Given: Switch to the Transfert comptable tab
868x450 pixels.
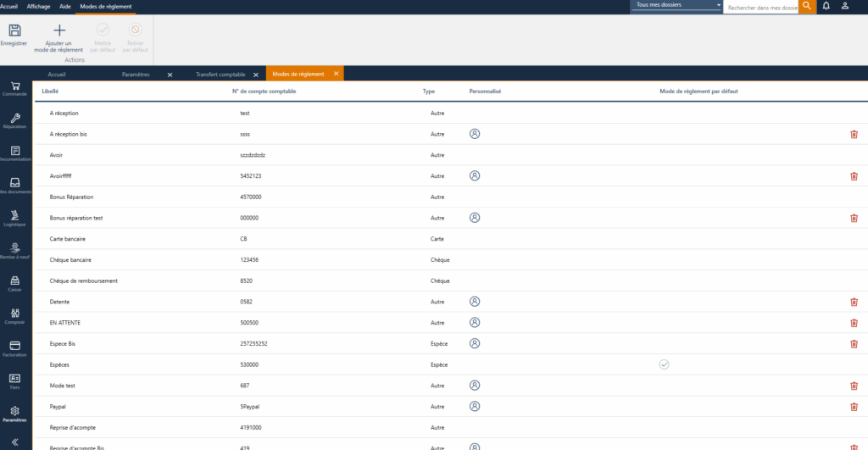Looking at the screenshot, I should [219, 75].
